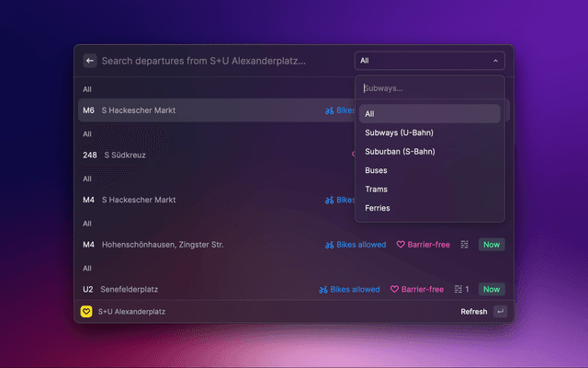The height and width of the screenshot is (368, 588).
Task: Click the platform icon on M4 Hohenschönhausen row
Action: pyautogui.click(x=465, y=245)
